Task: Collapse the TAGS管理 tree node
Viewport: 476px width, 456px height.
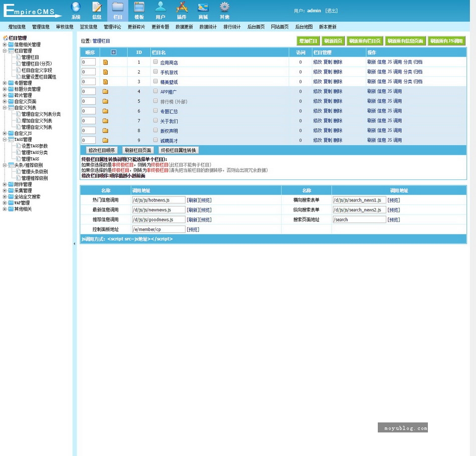Action: tap(5, 140)
